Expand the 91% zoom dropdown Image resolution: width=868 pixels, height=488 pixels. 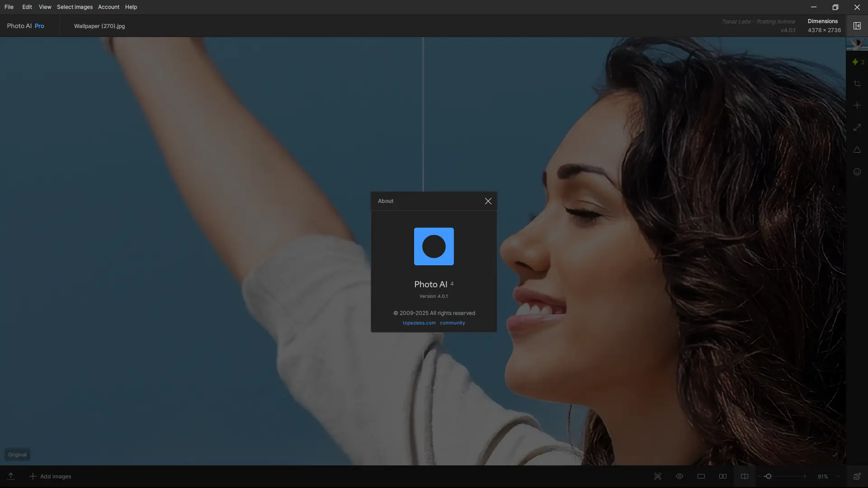click(838, 476)
